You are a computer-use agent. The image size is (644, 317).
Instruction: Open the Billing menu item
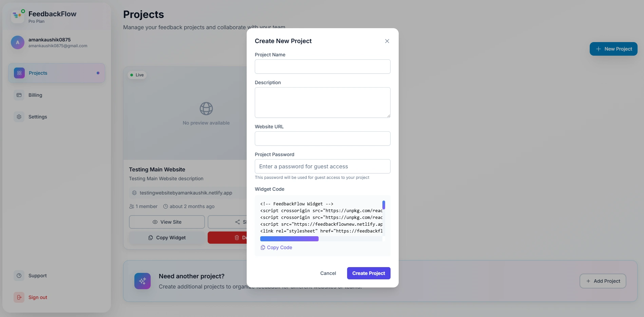[35, 95]
